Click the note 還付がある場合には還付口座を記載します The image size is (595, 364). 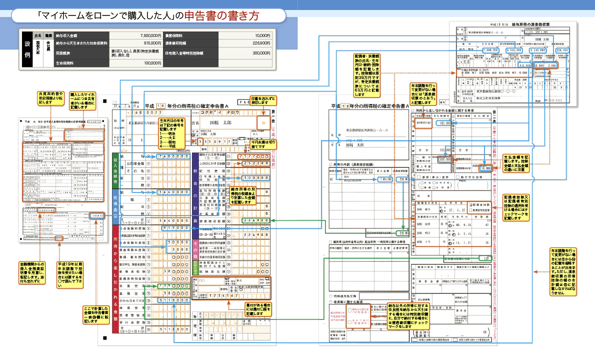259,309
